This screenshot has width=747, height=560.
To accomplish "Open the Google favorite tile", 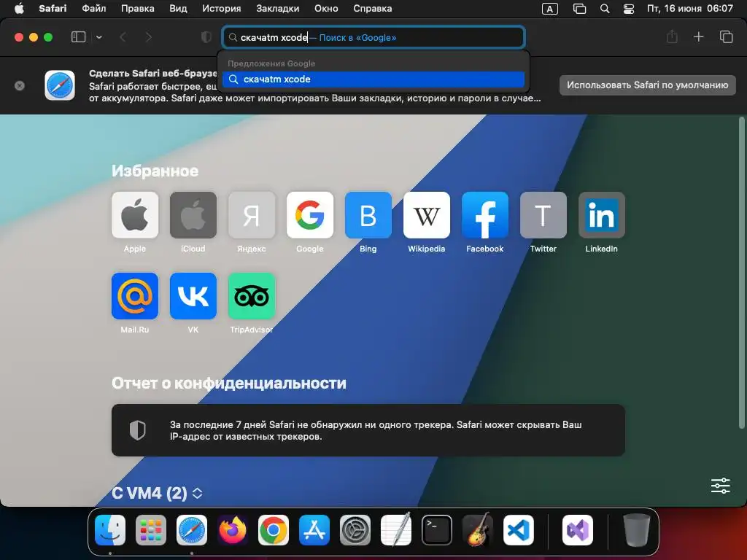I will click(309, 215).
